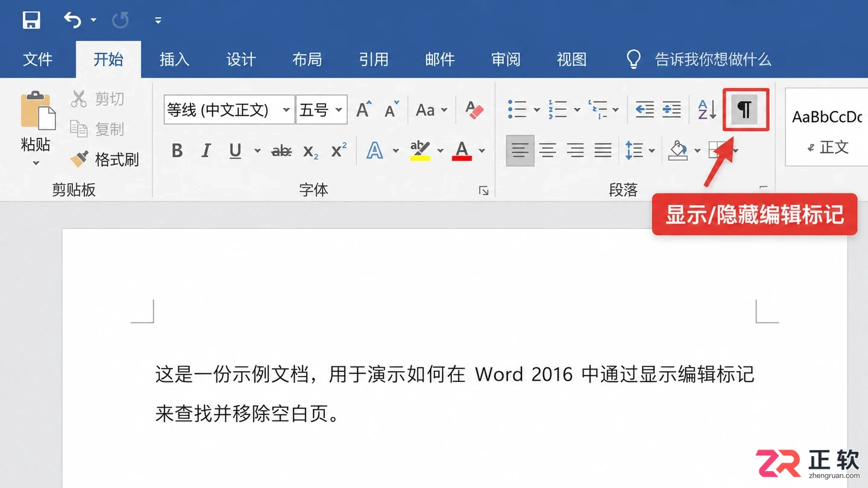This screenshot has height=488, width=868.
Task: Toggle italic formatting
Action: coord(206,151)
